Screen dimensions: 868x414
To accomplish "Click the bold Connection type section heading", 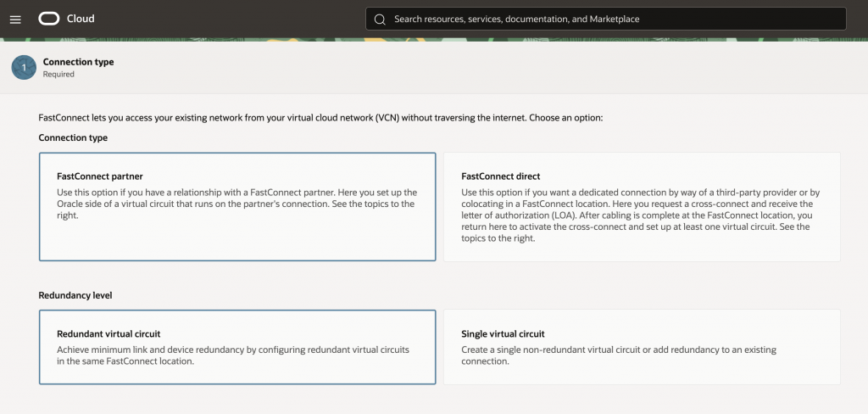I will pos(73,137).
